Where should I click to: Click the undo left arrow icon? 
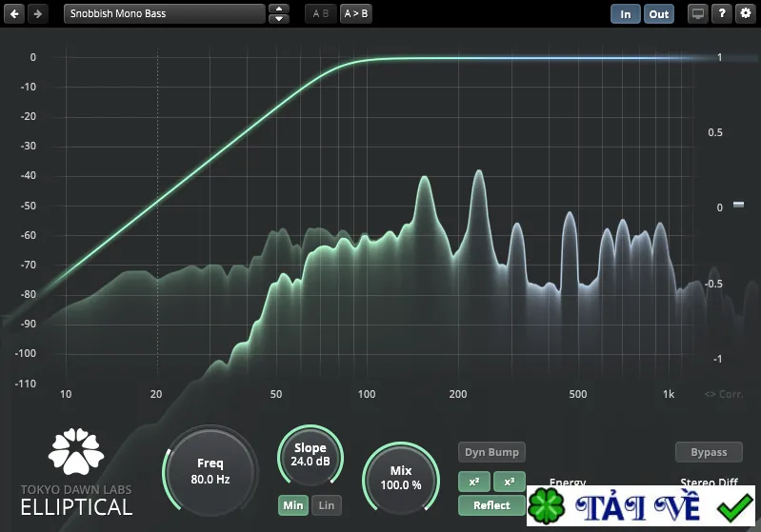[x=14, y=13]
